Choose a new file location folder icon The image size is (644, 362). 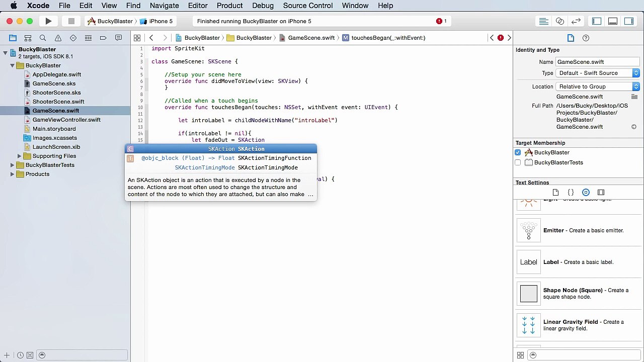point(634,97)
